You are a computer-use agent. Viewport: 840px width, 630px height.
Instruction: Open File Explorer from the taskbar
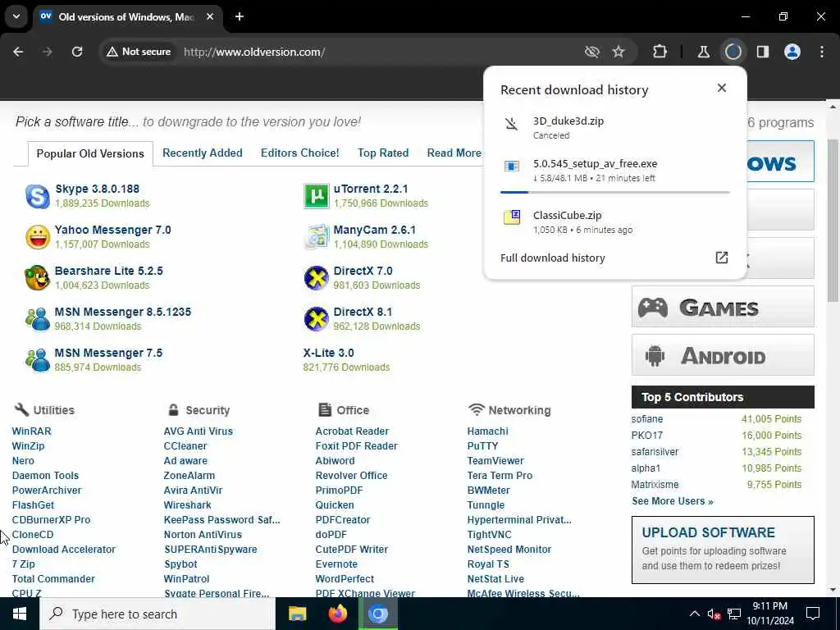(297, 614)
